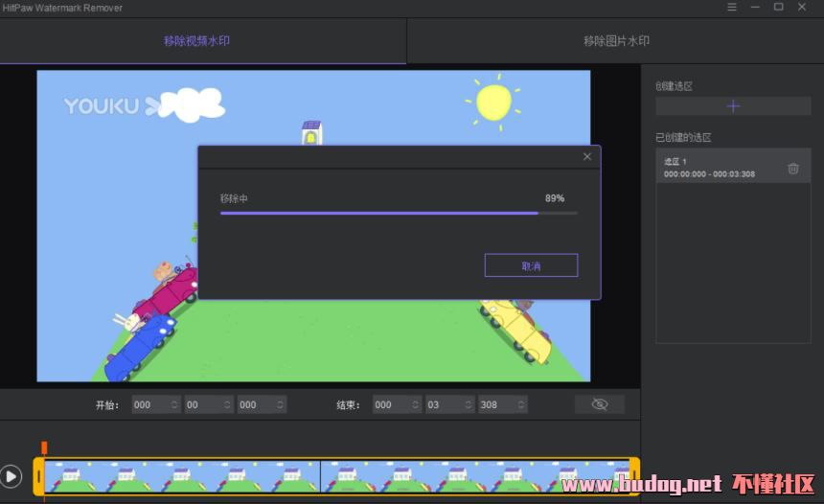This screenshot has height=504, width=824.
Task: Click start seconds field showing 00
Action: coord(209,404)
